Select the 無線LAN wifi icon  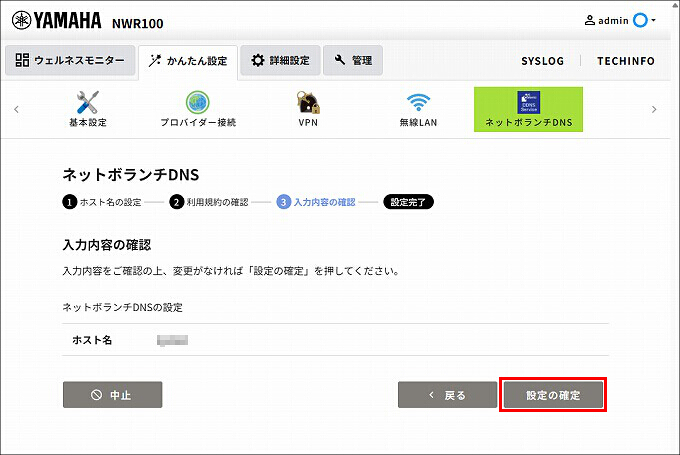click(x=418, y=102)
